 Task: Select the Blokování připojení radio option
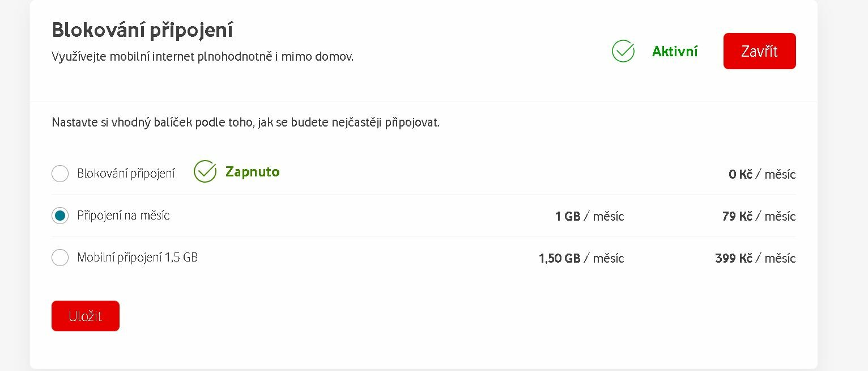(x=60, y=174)
